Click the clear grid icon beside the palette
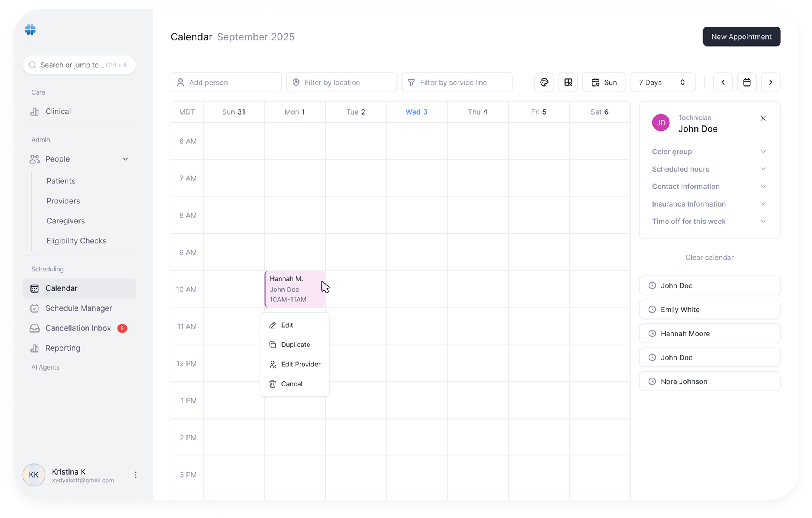This screenshot has width=812, height=518. (x=568, y=82)
